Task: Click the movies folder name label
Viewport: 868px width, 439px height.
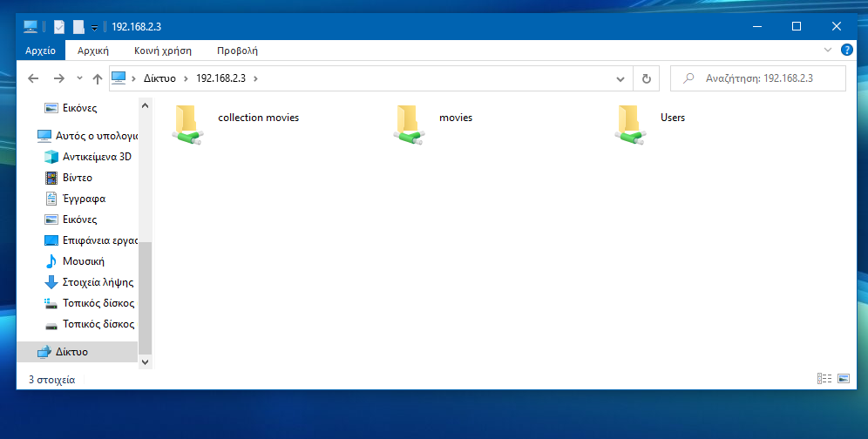Action: point(456,118)
